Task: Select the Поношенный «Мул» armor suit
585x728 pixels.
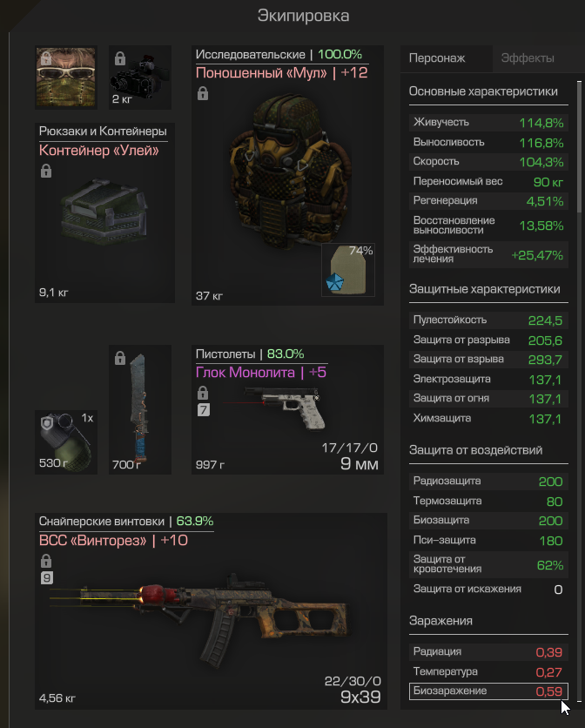Action: click(288, 172)
